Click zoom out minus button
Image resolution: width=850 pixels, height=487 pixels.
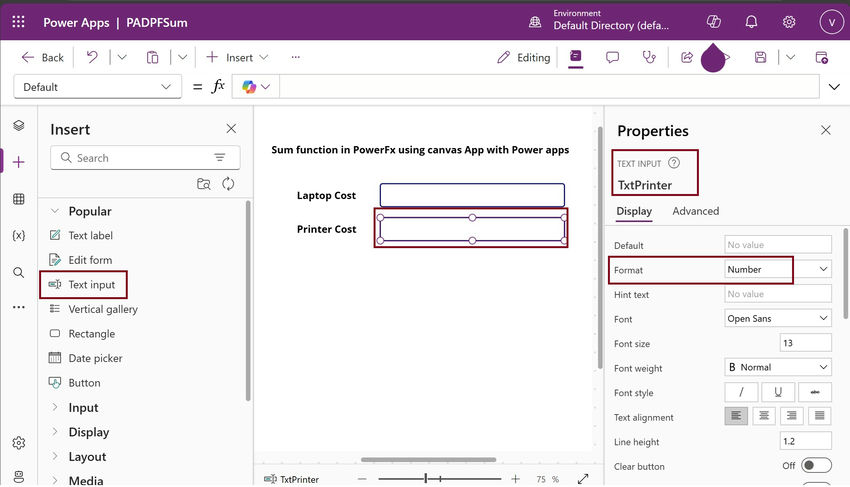362,479
